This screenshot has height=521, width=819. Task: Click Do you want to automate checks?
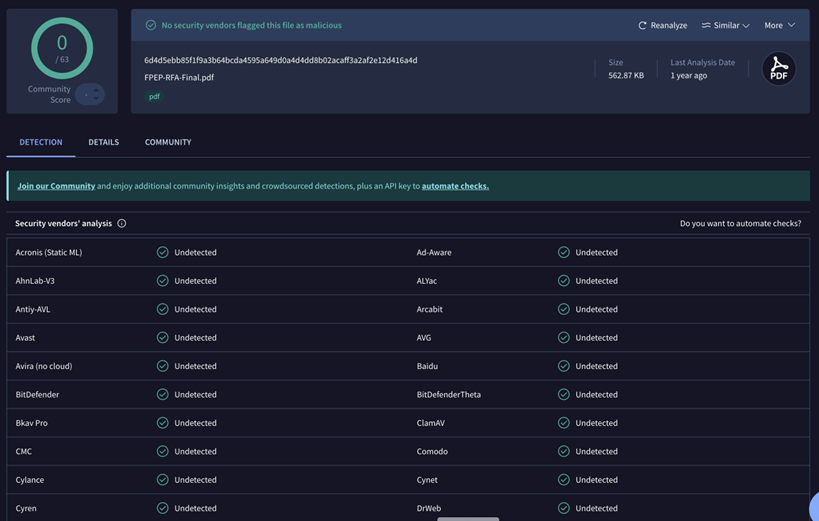tap(740, 224)
